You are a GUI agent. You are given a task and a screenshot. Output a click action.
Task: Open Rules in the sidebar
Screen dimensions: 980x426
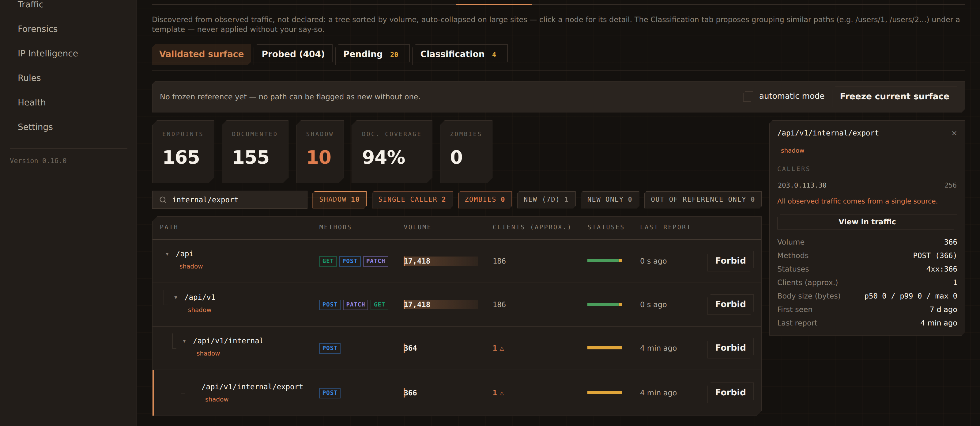tap(29, 78)
